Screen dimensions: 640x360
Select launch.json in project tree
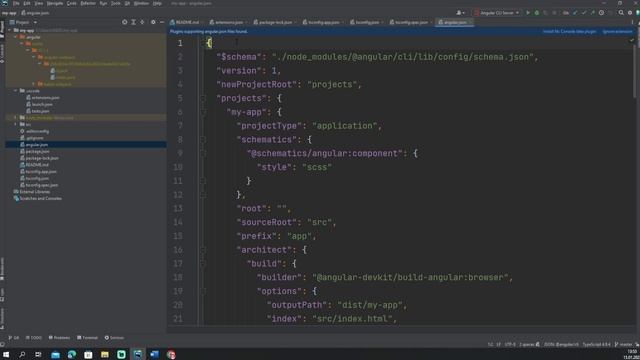[x=39, y=104]
